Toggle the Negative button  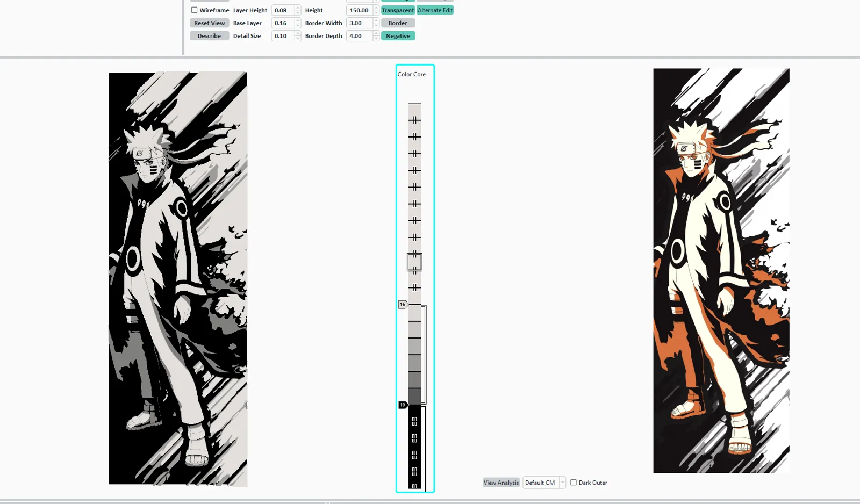pos(398,36)
